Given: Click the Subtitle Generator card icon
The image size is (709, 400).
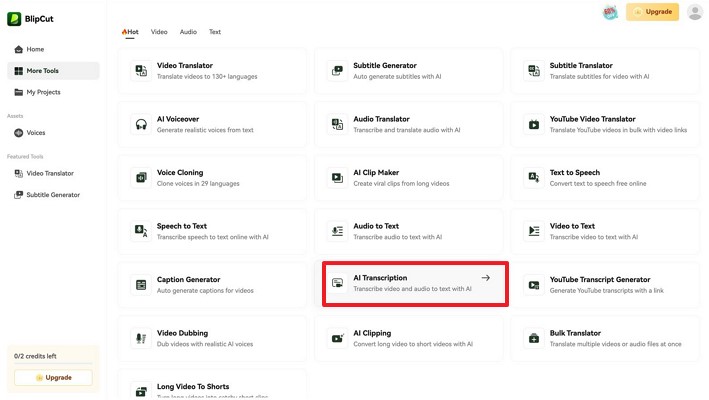Looking at the screenshot, I should 337,71.
